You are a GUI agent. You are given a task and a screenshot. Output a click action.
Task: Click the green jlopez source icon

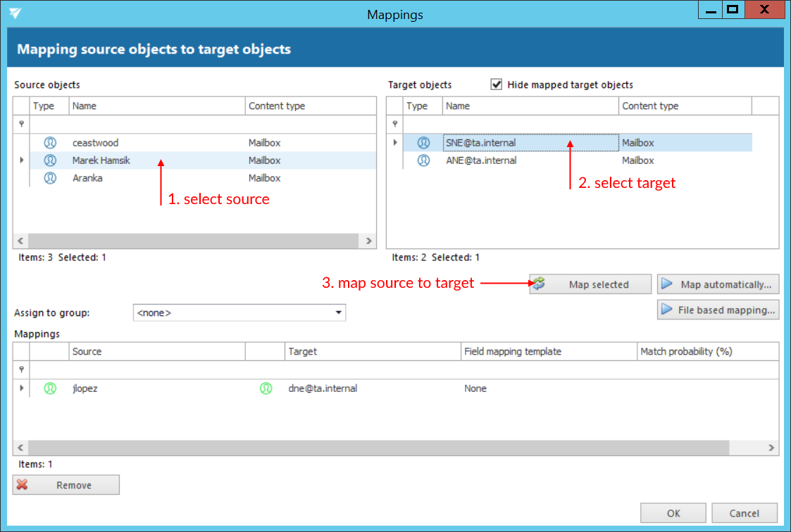click(50, 388)
